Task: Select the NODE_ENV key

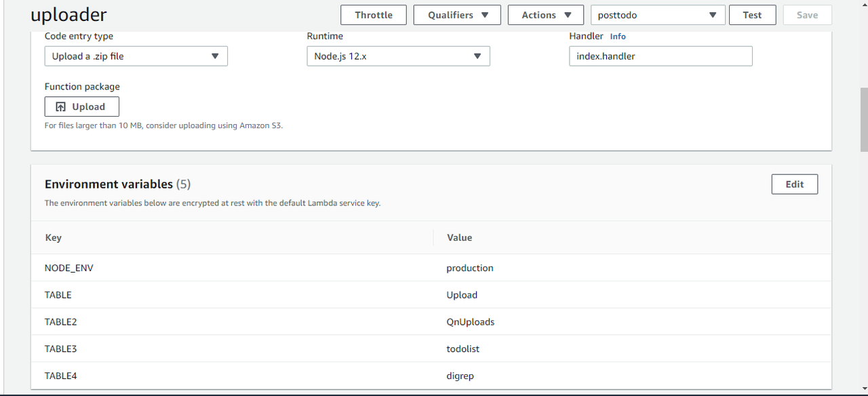Action: coord(69,268)
